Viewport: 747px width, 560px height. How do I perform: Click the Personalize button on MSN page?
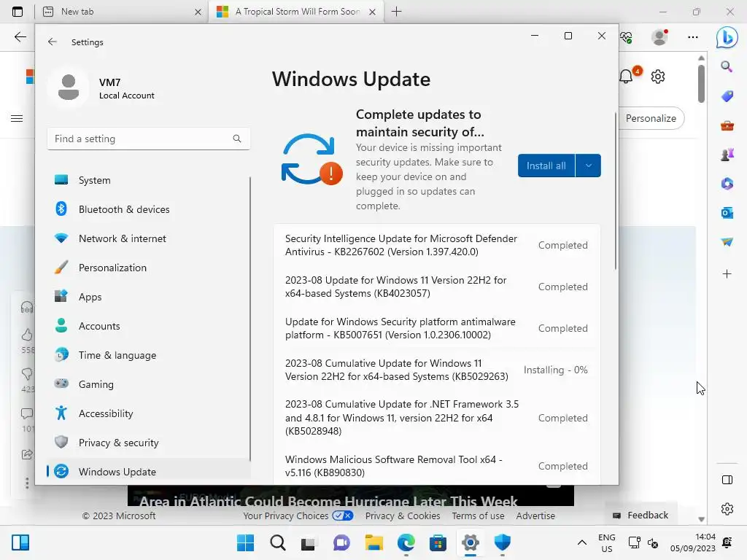click(651, 118)
